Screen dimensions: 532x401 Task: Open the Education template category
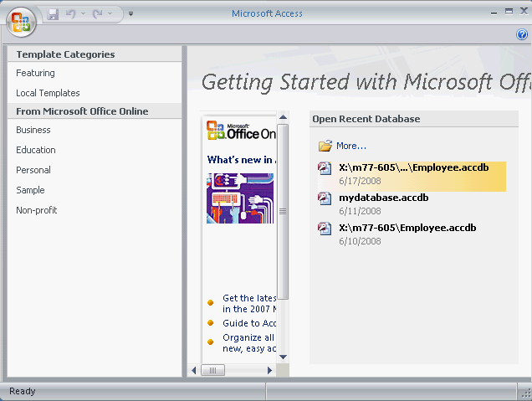coord(36,151)
